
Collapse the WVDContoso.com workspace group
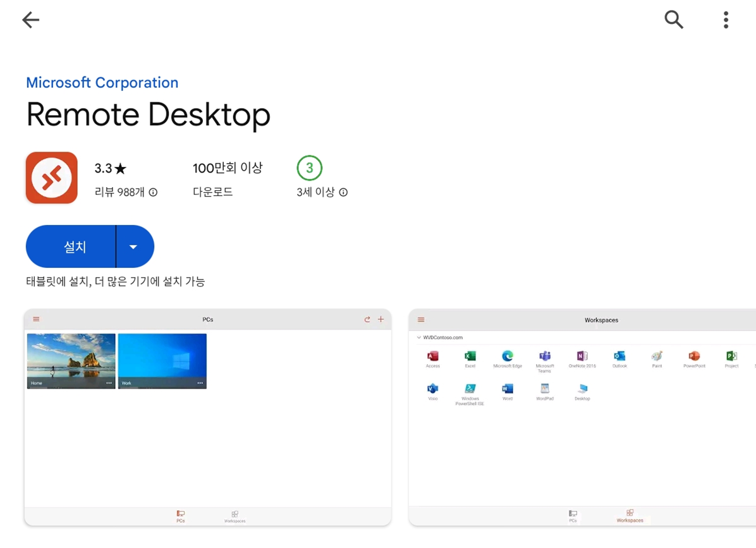pos(419,338)
